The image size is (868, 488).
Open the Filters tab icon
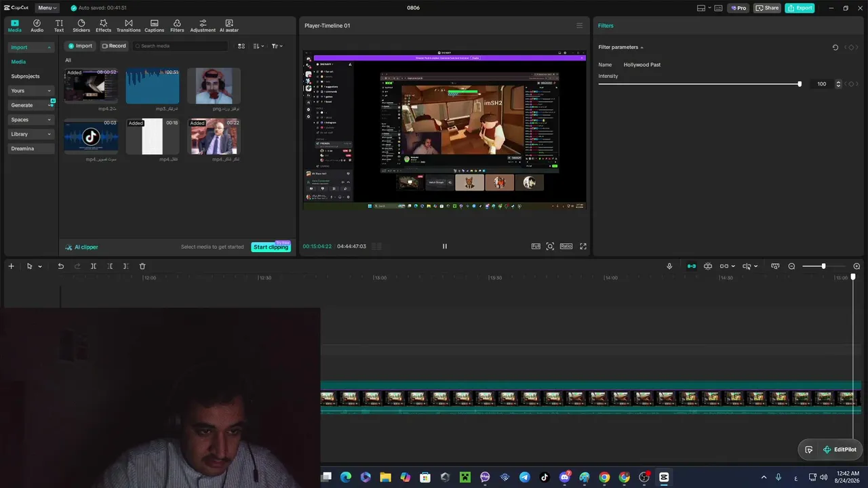pyautogui.click(x=177, y=26)
